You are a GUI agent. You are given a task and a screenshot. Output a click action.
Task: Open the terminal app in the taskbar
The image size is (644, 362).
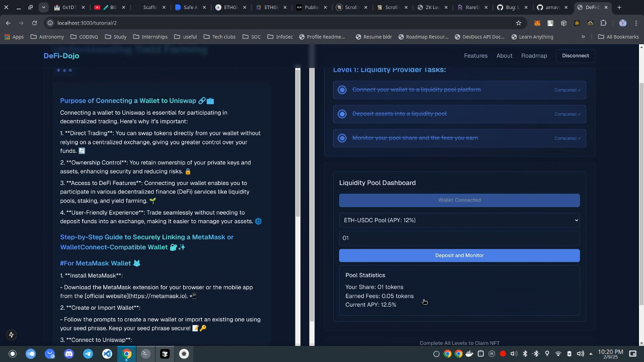(145, 354)
